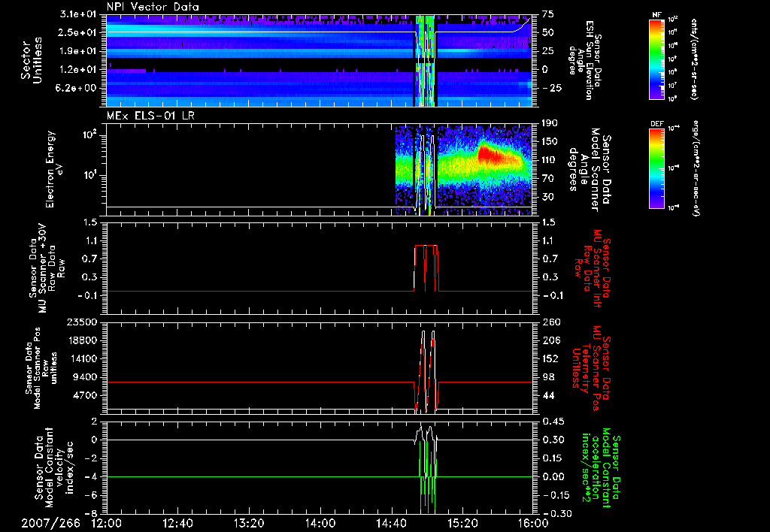Click the Model Scanner Angle degrees label
This screenshot has width=770, height=532.
[590, 169]
